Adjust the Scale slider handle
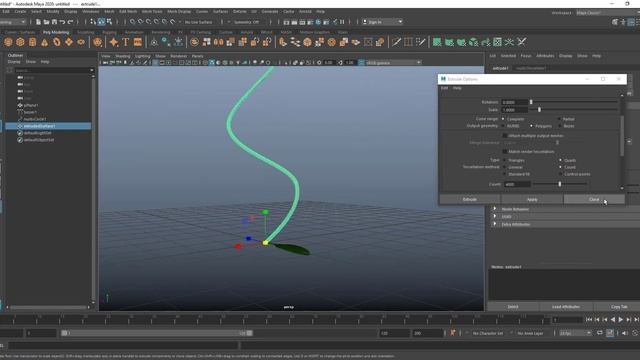640x360 pixels. click(539, 110)
